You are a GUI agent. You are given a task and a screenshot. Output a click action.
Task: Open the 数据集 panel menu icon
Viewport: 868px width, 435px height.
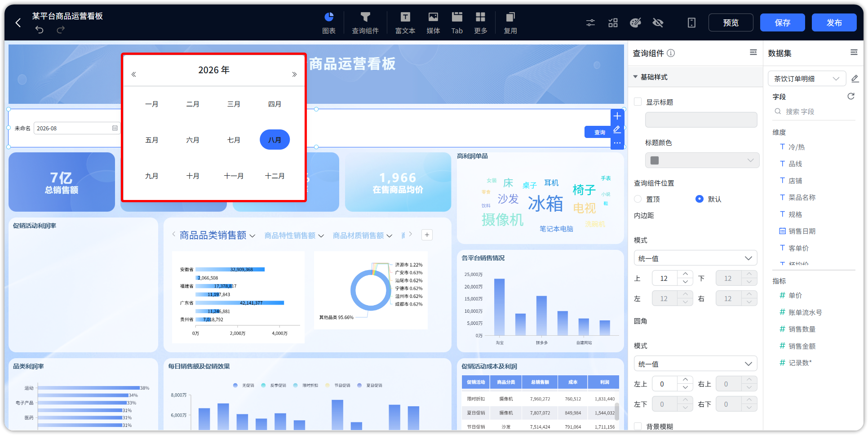coord(854,53)
